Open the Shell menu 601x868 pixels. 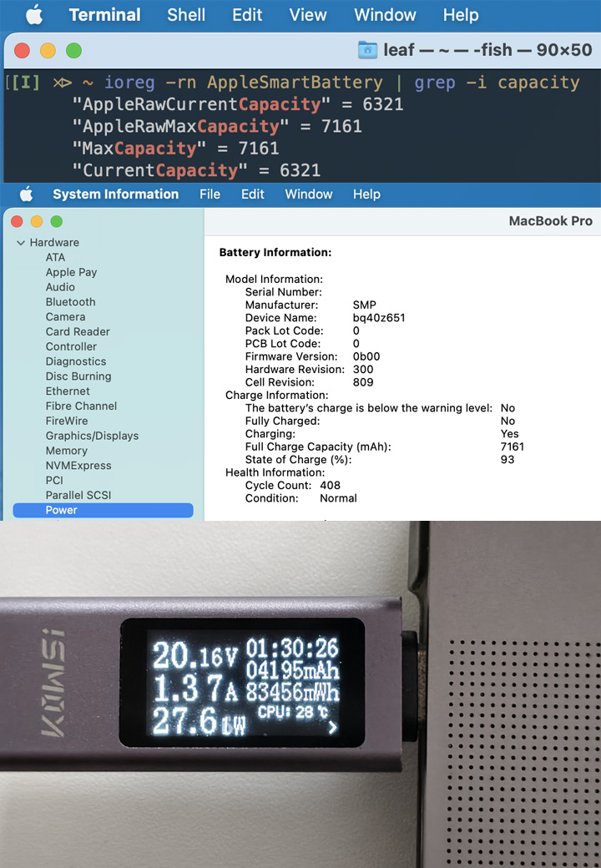click(x=187, y=15)
